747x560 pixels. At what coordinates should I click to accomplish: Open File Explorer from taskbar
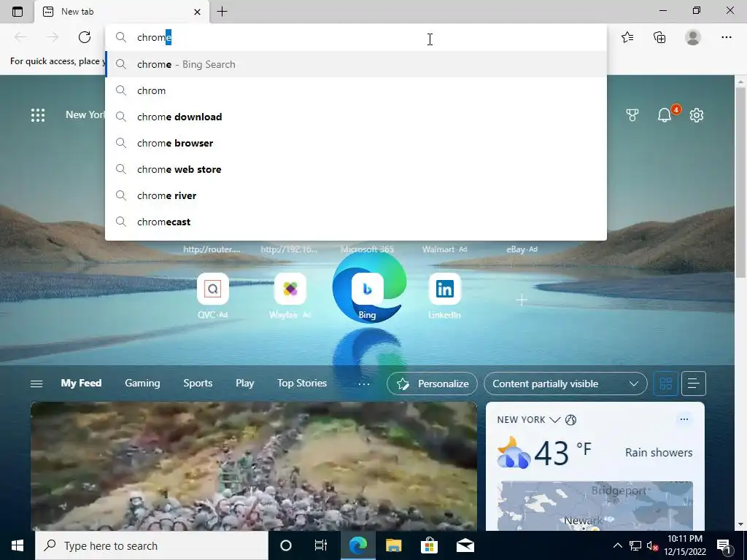(393, 545)
